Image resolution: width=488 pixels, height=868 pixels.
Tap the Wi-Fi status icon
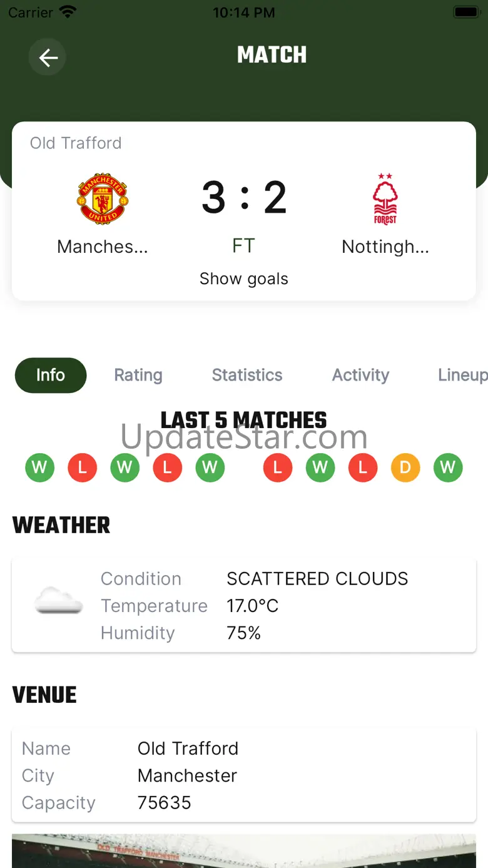pyautogui.click(x=68, y=12)
